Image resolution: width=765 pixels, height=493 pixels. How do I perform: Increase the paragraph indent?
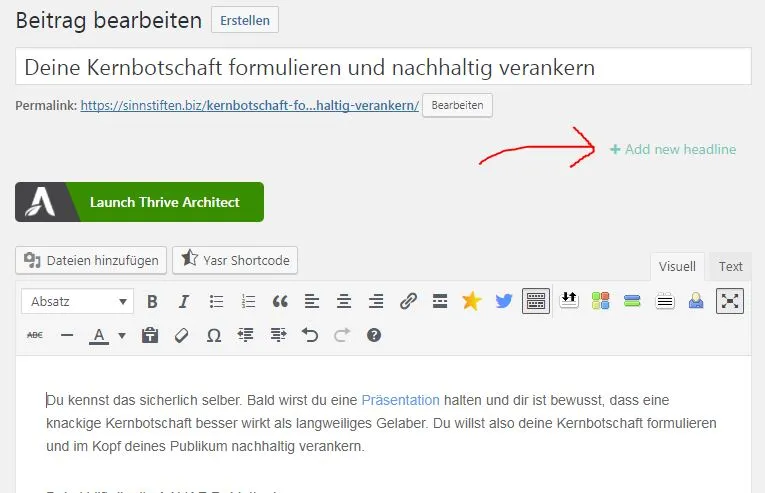[x=278, y=335]
